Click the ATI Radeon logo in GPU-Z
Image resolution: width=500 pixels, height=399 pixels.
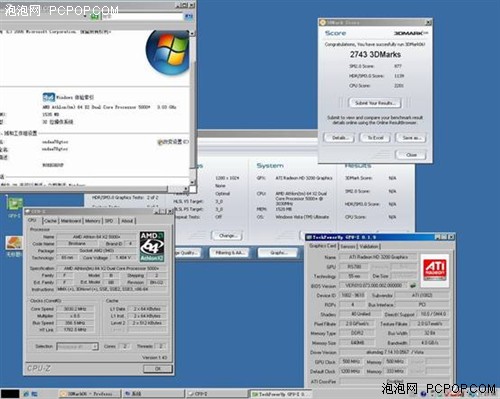pos(435,270)
